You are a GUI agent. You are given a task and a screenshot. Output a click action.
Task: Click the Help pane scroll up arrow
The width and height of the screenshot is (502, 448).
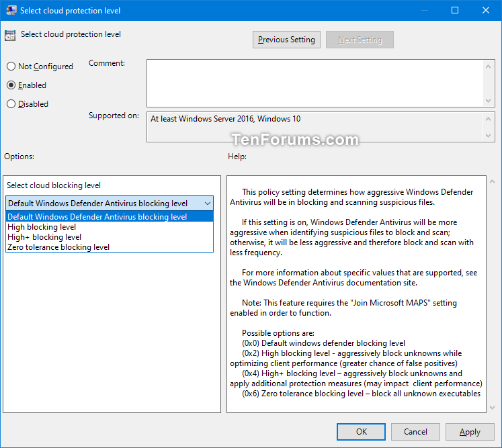493,181
